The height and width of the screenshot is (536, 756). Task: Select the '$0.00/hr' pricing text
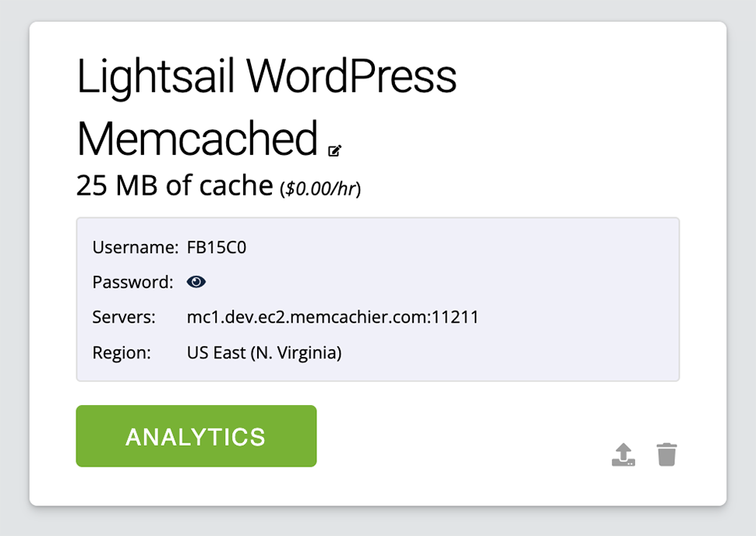pyautogui.click(x=322, y=187)
